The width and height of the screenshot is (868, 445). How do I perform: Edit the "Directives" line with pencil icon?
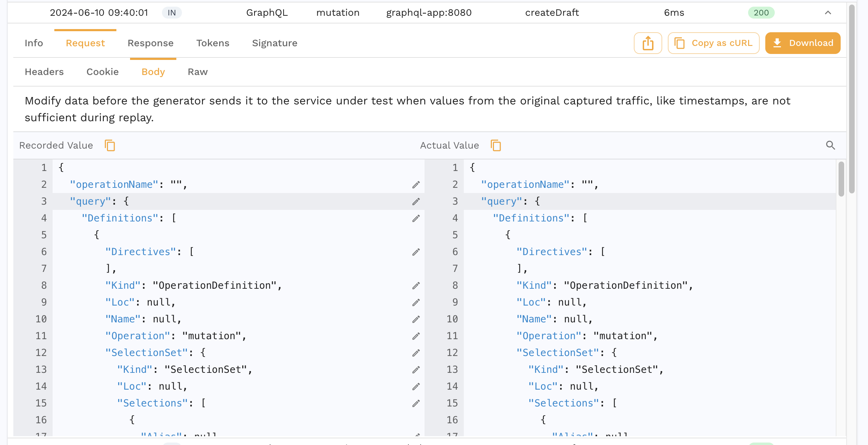416,252
